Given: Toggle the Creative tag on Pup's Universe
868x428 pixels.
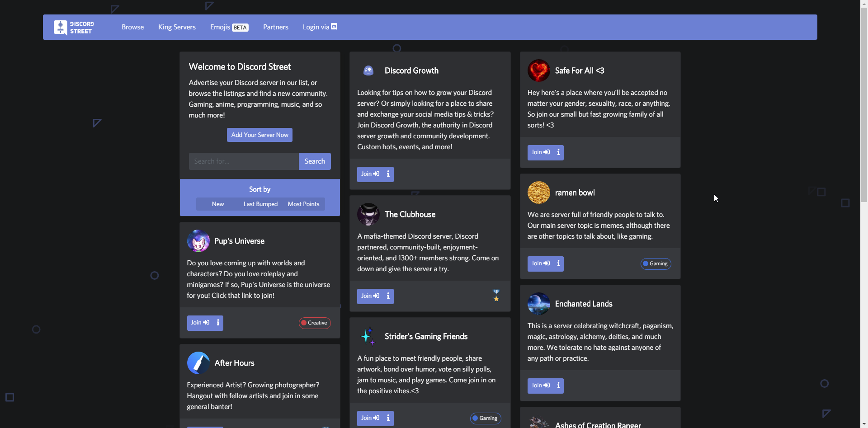Looking at the screenshot, I should [x=314, y=323].
